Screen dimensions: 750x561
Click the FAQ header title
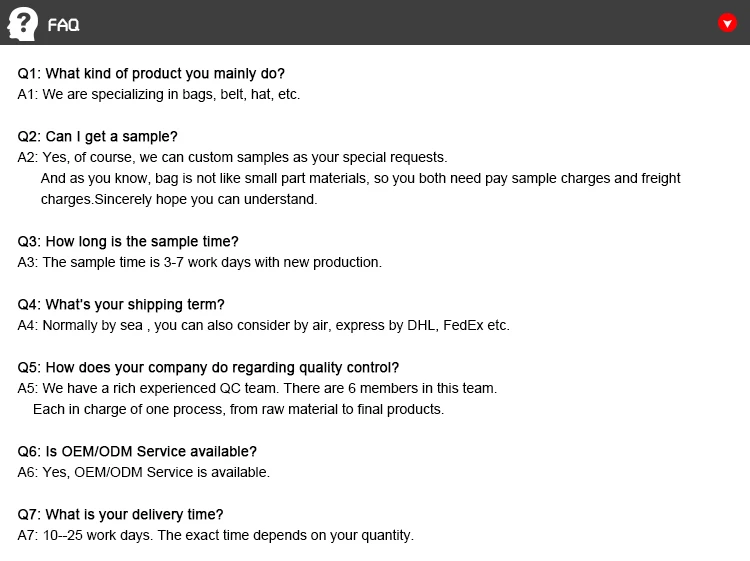click(x=63, y=25)
